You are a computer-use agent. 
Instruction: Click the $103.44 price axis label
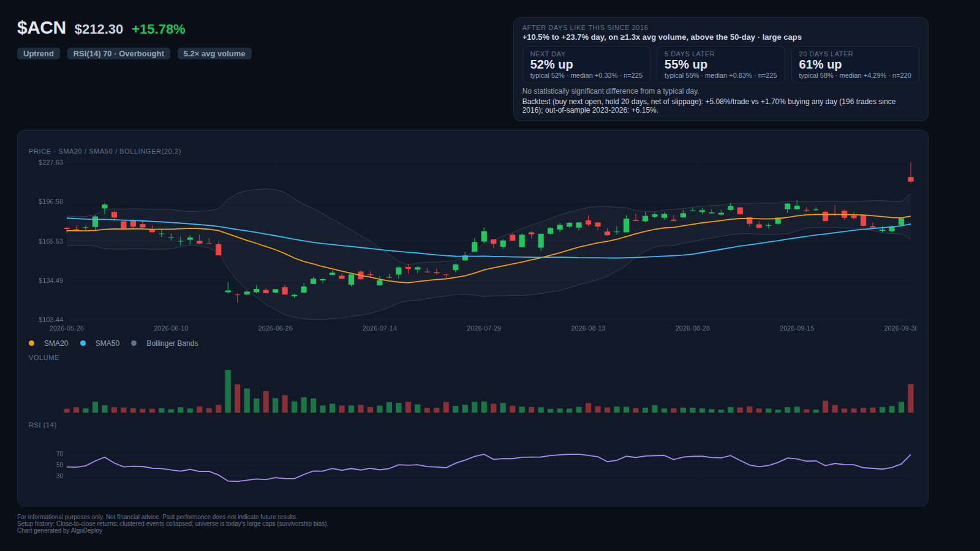click(x=51, y=320)
